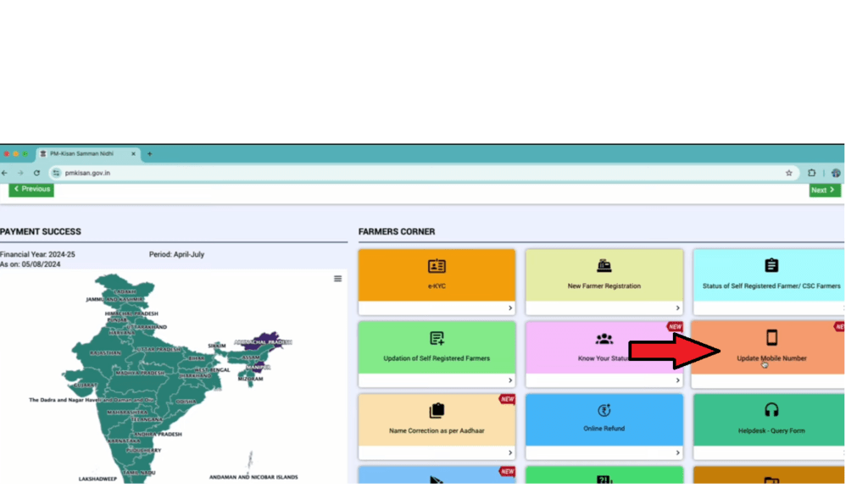
Task: Go back in browser history
Action: coord(5,173)
